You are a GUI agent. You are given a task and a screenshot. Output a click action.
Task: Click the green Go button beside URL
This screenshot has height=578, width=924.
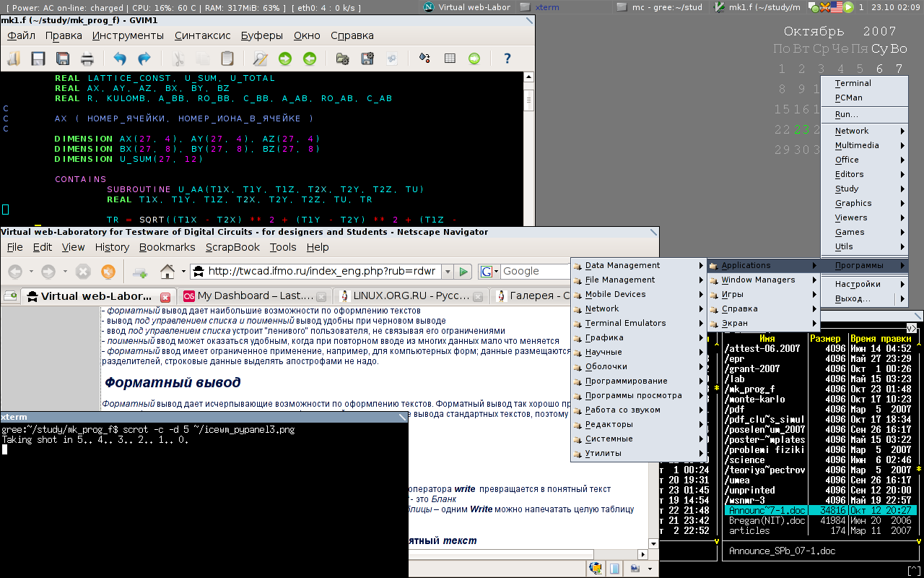463,272
